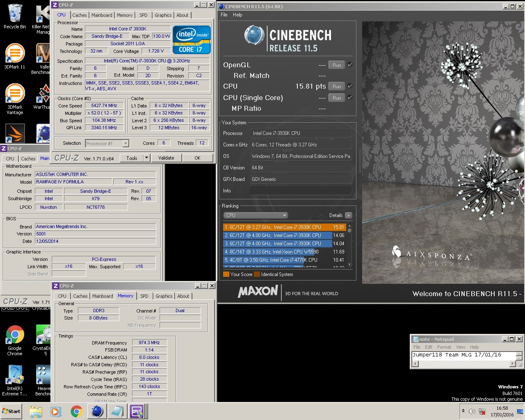525x420 pixels.
Task: Open Graphics tab in top CPU-Z window
Action: (x=163, y=15)
